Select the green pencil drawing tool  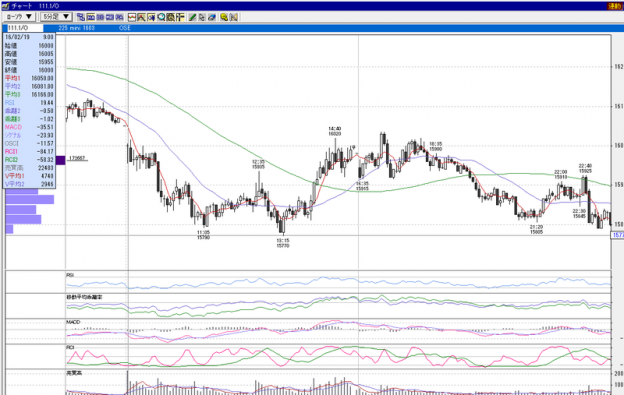point(192,17)
